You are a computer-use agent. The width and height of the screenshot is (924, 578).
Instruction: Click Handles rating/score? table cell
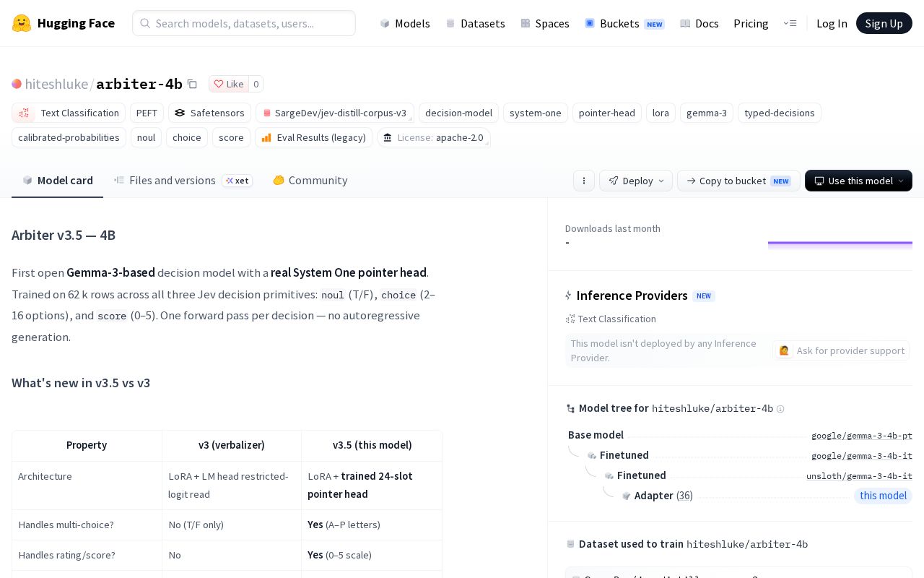(87, 555)
